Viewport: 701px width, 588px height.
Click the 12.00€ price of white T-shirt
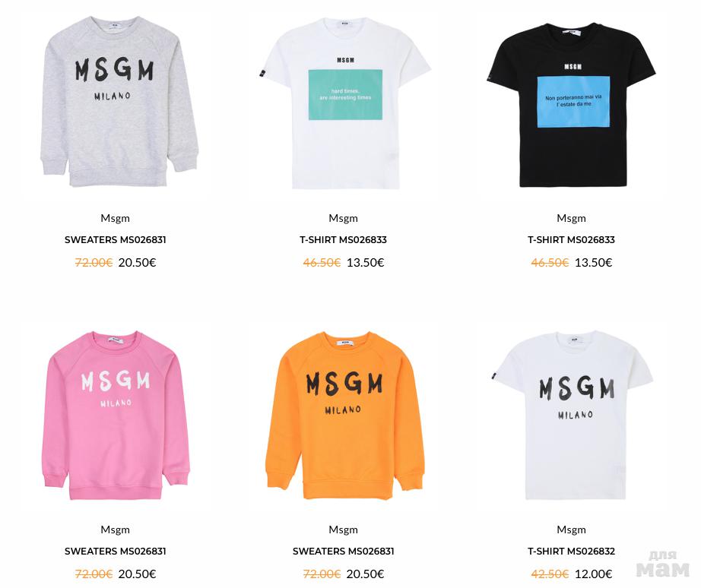(593, 574)
